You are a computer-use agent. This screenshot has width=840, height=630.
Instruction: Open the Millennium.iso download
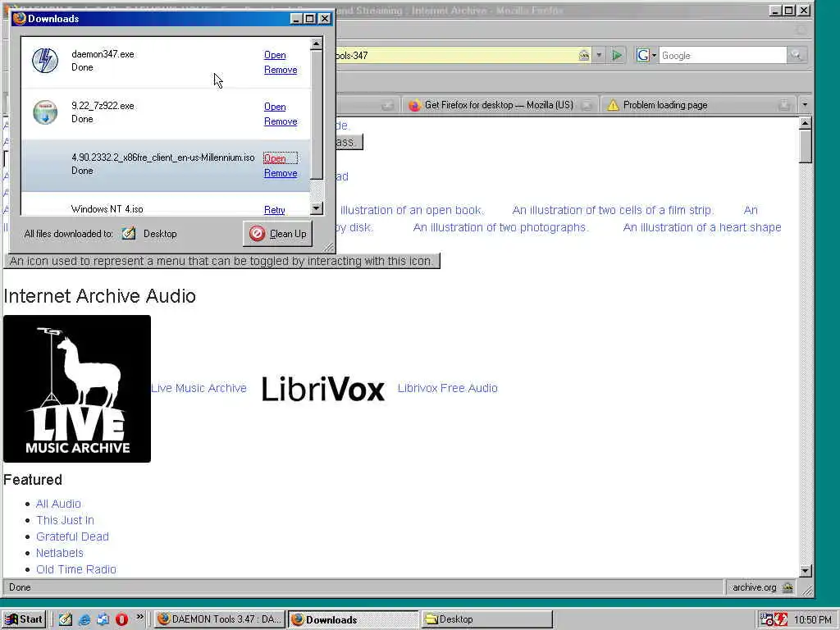pos(275,158)
